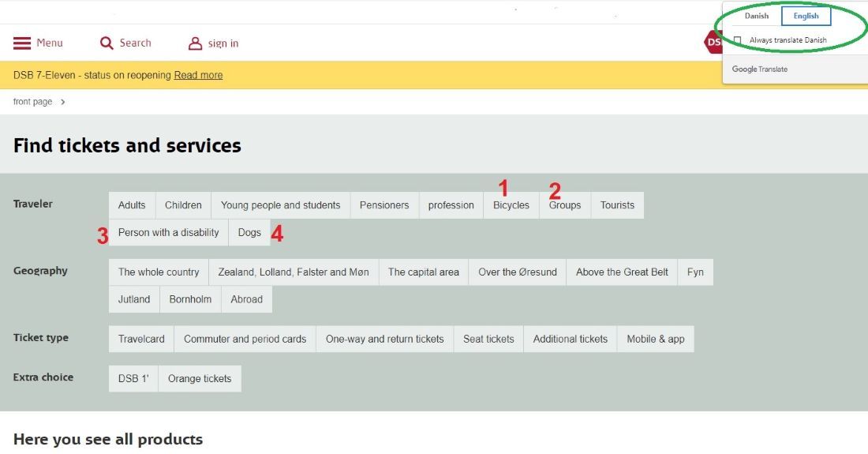
Task: Select Young people and students filter
Action: coord(281,205)
